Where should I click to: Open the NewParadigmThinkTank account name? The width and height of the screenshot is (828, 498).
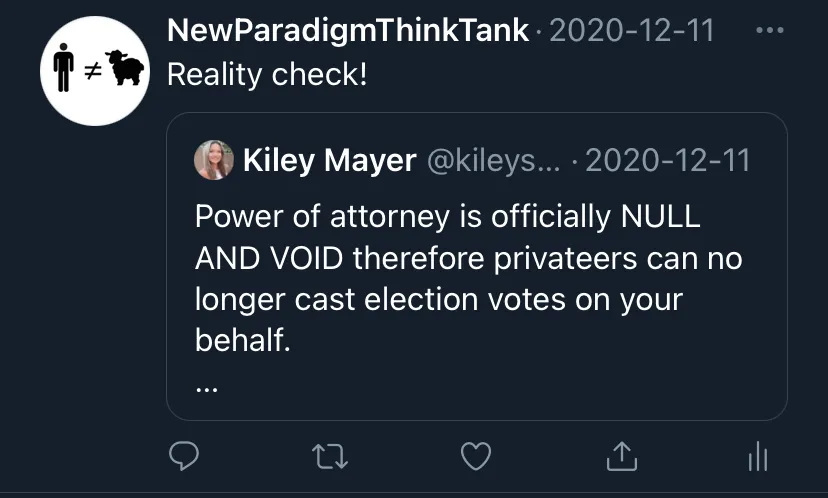click(347, 30)
